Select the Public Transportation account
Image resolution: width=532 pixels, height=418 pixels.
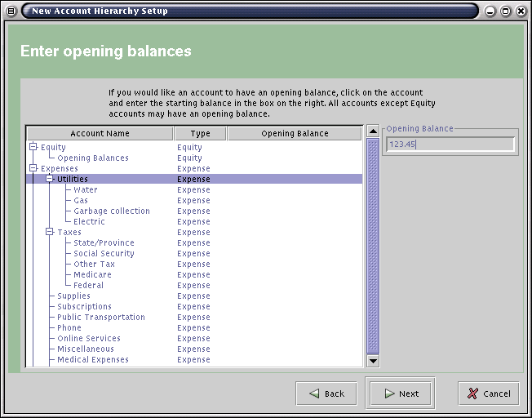point(100,318)
